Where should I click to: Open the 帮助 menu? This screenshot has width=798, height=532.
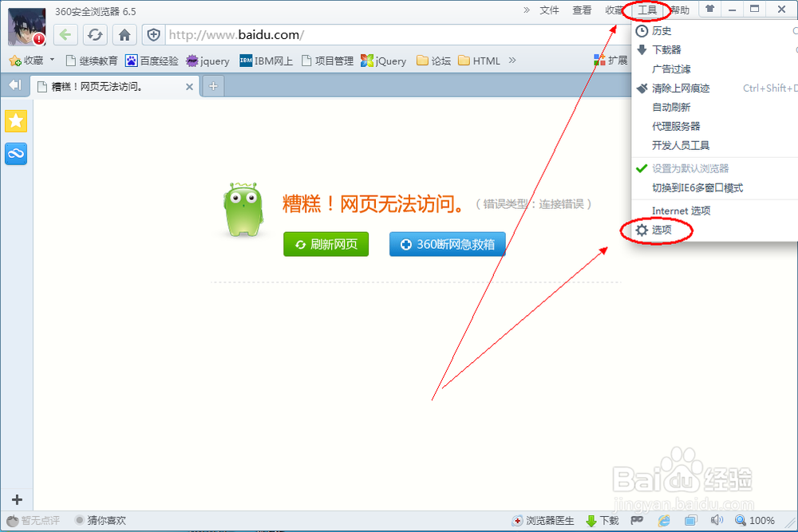pos(679,10)
